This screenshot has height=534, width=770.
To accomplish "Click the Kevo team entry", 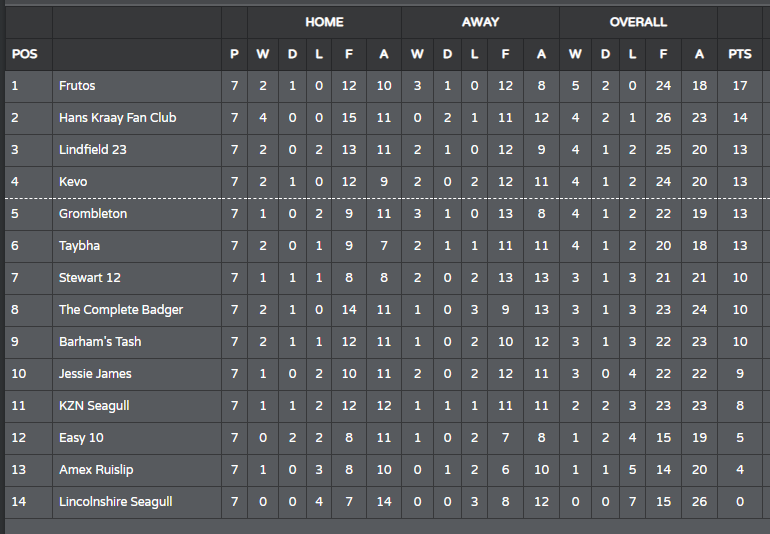I will 73,182.
